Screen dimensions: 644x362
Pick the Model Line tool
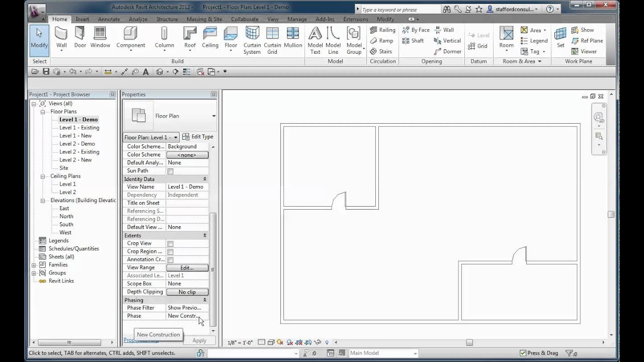(x=333, y=40)
